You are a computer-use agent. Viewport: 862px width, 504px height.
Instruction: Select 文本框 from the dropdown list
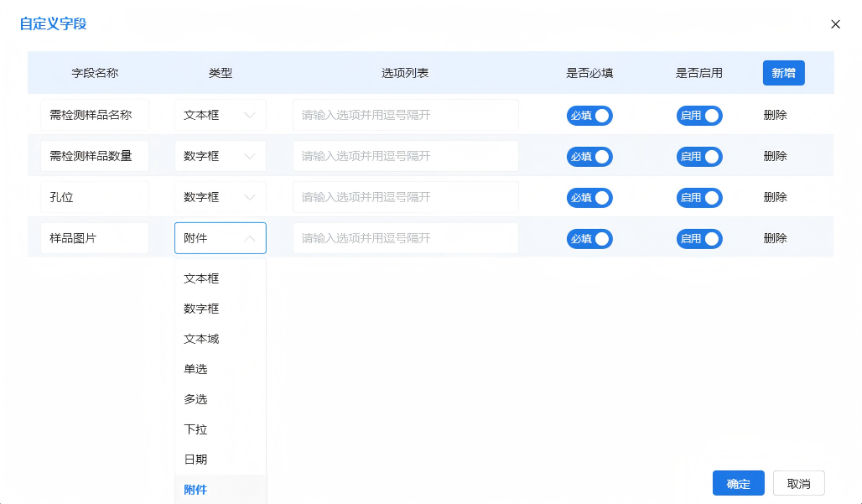(x=202, y=278)
